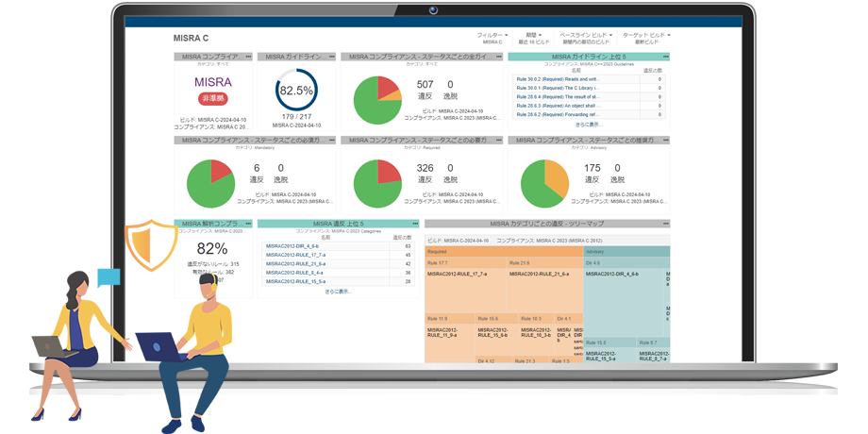Click the 82% analysis compliance value
Image resolution: width=868 pixels, height=434 pixels.
pos(212,248)
